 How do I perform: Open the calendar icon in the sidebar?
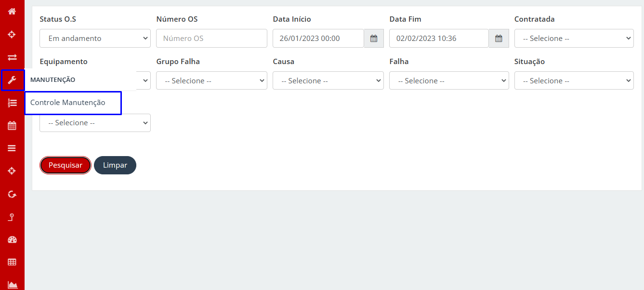(12, 126)
